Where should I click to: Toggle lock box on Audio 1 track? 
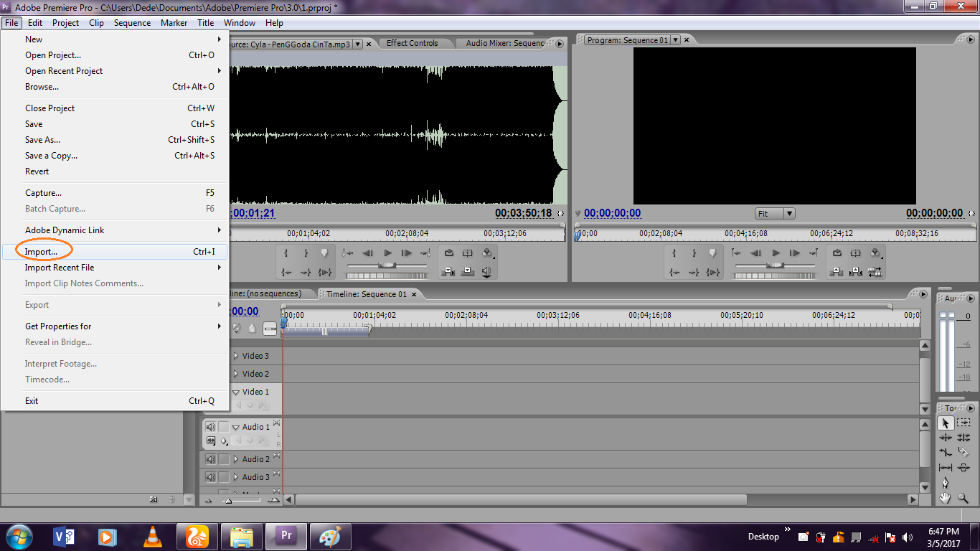click(x=224, y=427)
